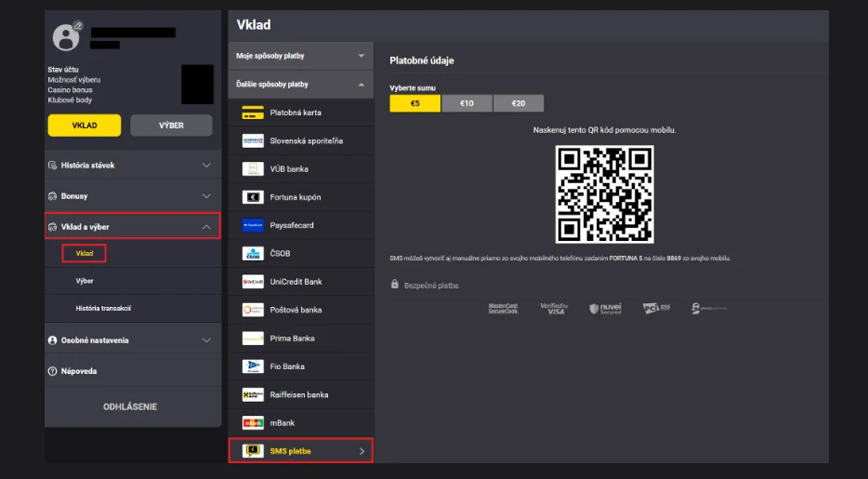Click the grey VÝBER button
The height and width of the screenshot is (479, 868).
tap(171, 126)
